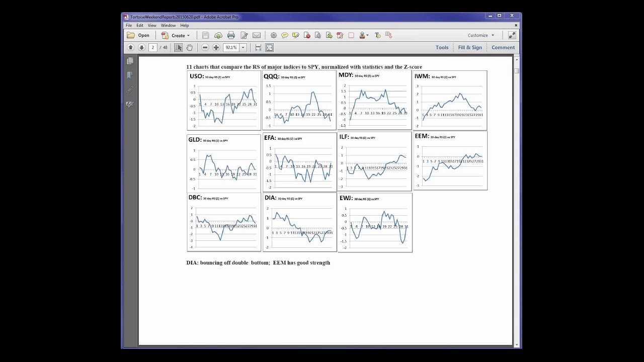Toggle Fit Width scrolling mode icon

[258, 47]
